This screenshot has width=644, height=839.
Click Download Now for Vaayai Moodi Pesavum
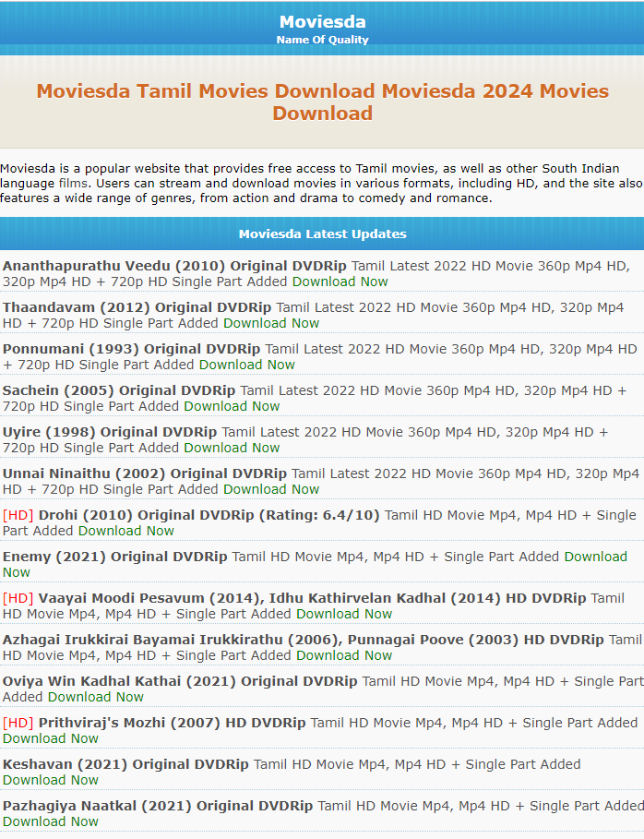point(343,614)
